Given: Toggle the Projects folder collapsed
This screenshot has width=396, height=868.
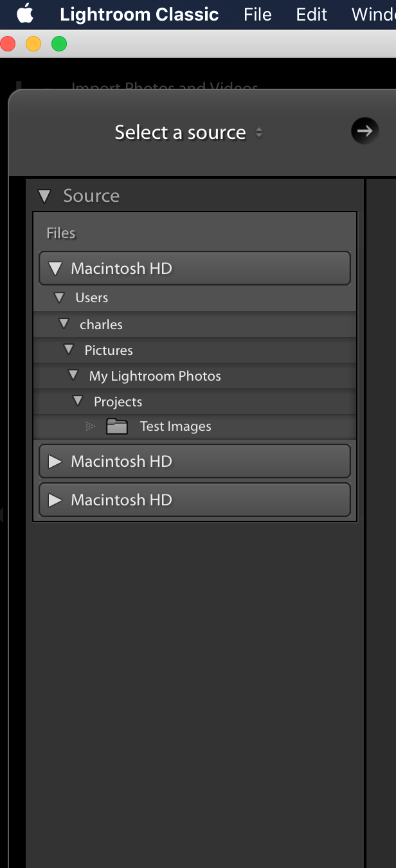Looking at the screenshot, I should click(x=77, y=401).
